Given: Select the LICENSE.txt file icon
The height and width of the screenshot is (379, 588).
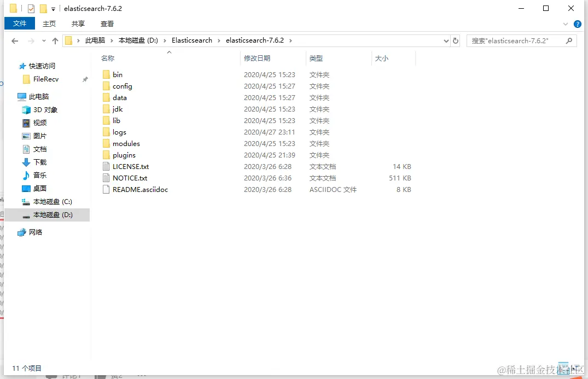Looking at the screenshot, I should 106,166.
